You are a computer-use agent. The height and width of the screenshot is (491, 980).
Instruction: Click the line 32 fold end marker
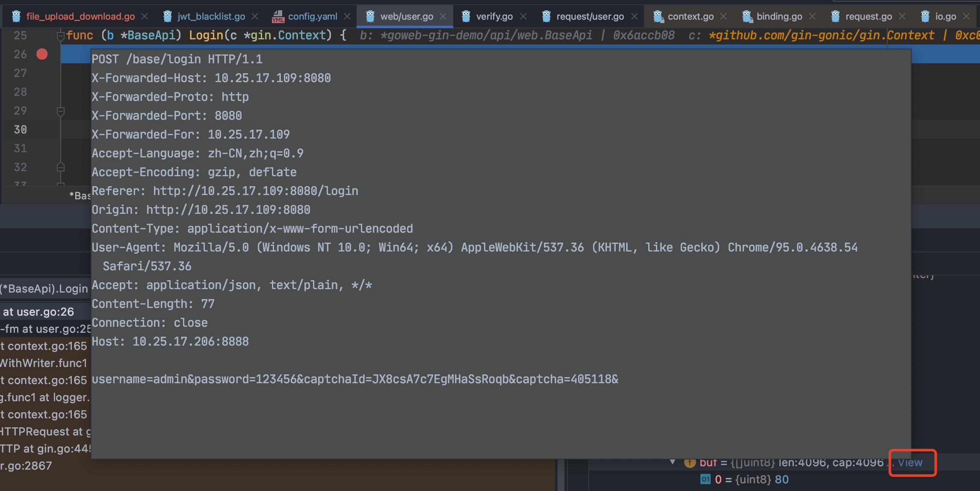coord(61,167)
